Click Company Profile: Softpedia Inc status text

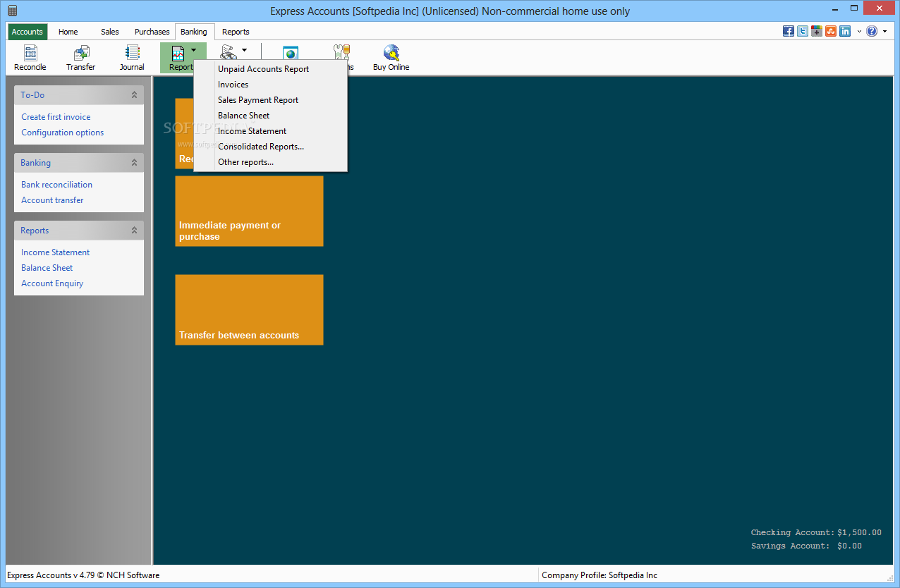click(x=600, y=575)
